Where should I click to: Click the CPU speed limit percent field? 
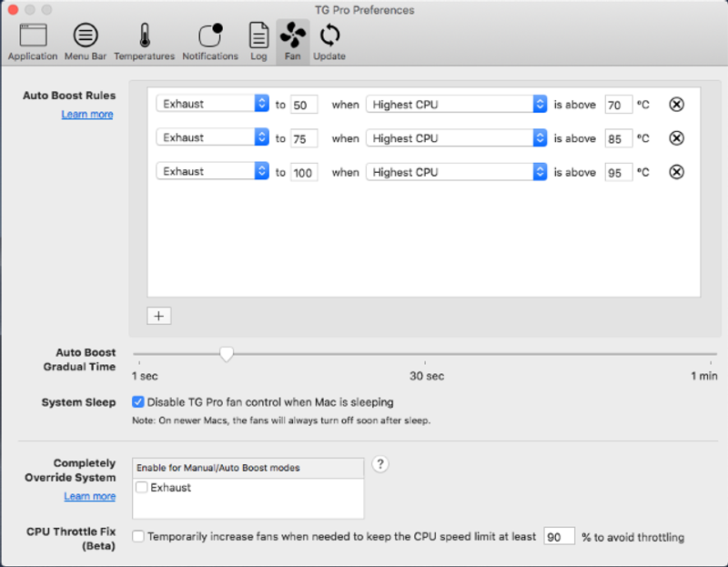[x=559, y=537]
